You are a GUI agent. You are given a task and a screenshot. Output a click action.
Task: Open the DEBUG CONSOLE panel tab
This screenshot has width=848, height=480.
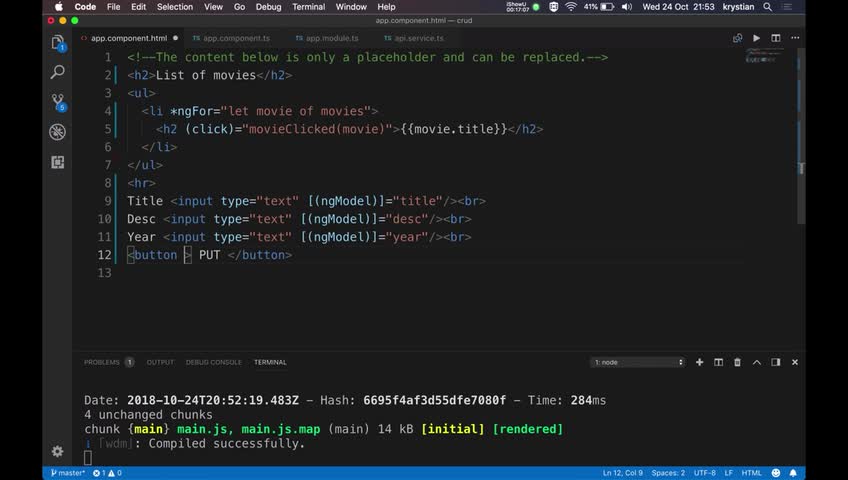(214, 362)
